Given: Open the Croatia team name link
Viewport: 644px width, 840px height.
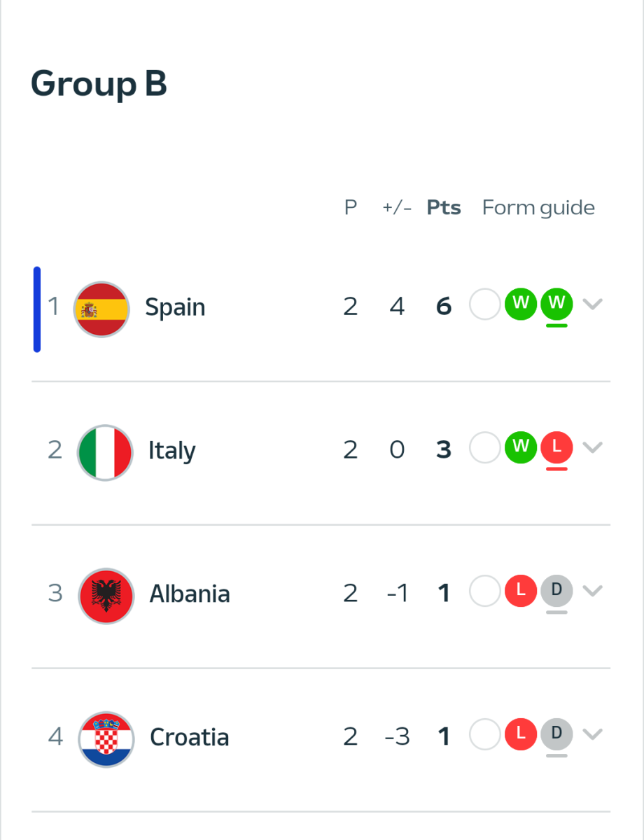Looking at the screenshot, I should [189, 738].
